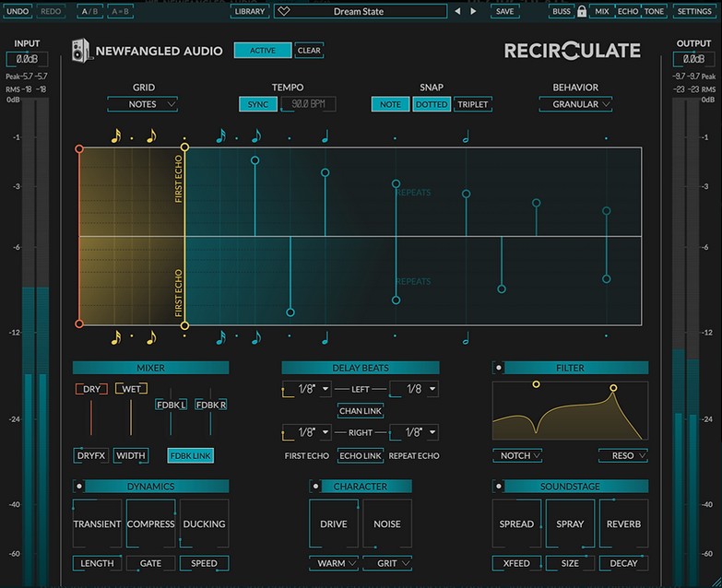Toggle ECHO LINK in Delay Beats

click(x=361, y=455)
